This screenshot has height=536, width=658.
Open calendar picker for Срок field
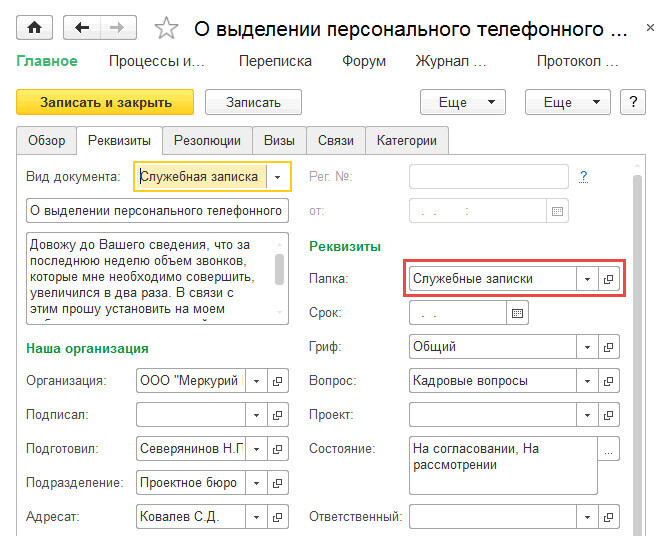pos(517,313)
